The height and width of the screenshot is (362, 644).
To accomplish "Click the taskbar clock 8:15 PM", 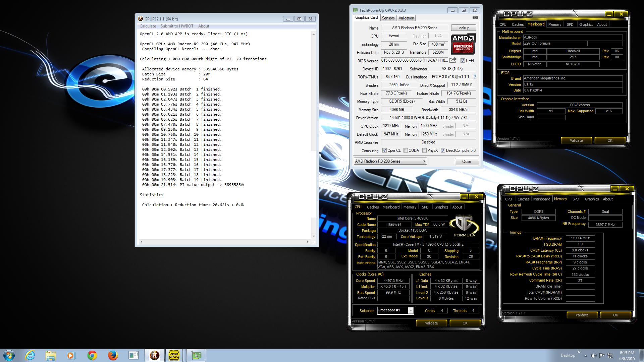I will pos(627,353).
